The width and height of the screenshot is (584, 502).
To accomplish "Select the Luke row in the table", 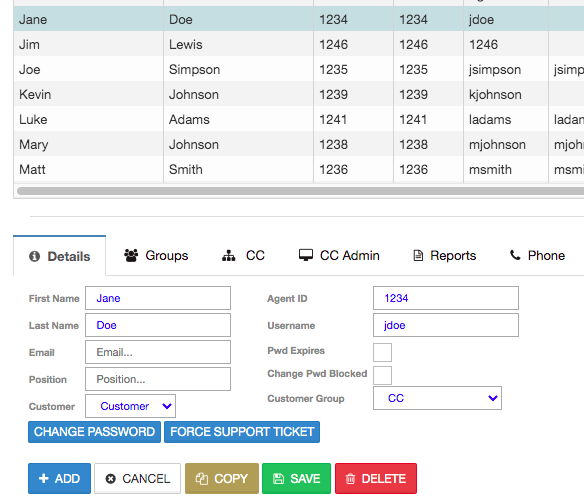I will [299, 119].
